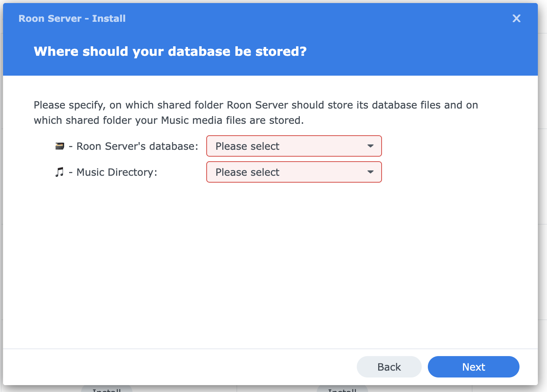
Task: Click the empty white area of the dialog body
Action: pyautogui.click(x=267, y=267)
